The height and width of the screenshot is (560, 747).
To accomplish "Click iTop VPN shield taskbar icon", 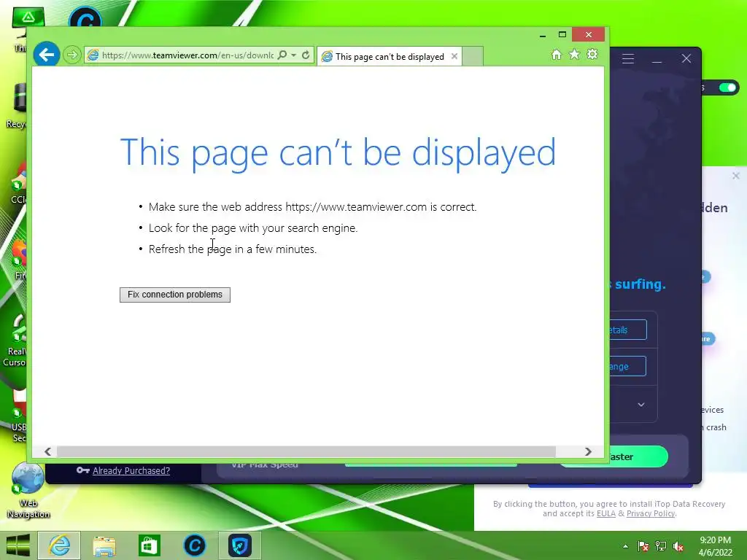I will click(x=239, y=545).
